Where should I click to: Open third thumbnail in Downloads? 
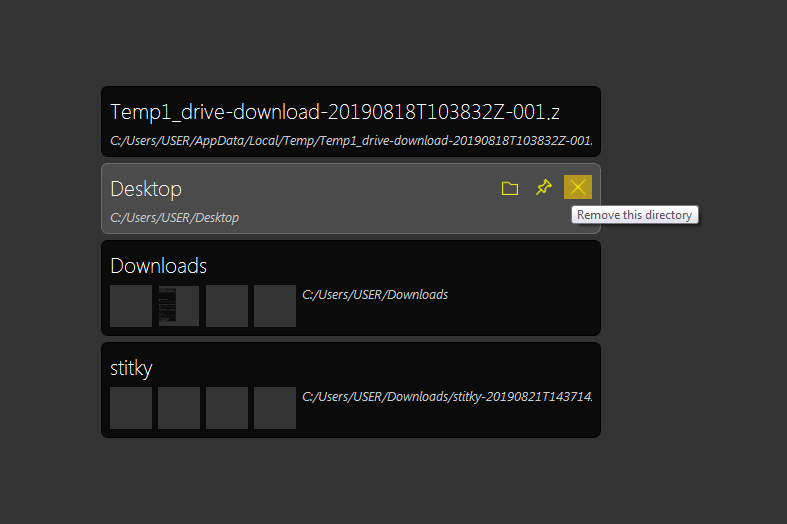tap(227, 306)
